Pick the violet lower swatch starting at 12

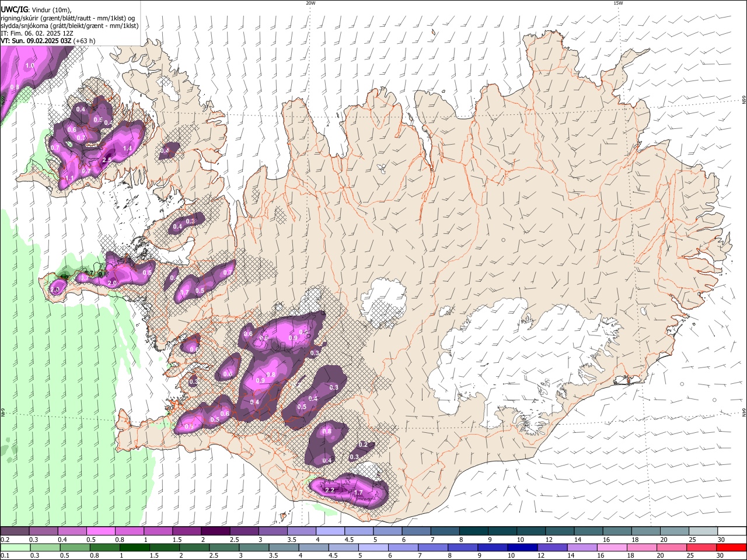(x=552, y=547)
